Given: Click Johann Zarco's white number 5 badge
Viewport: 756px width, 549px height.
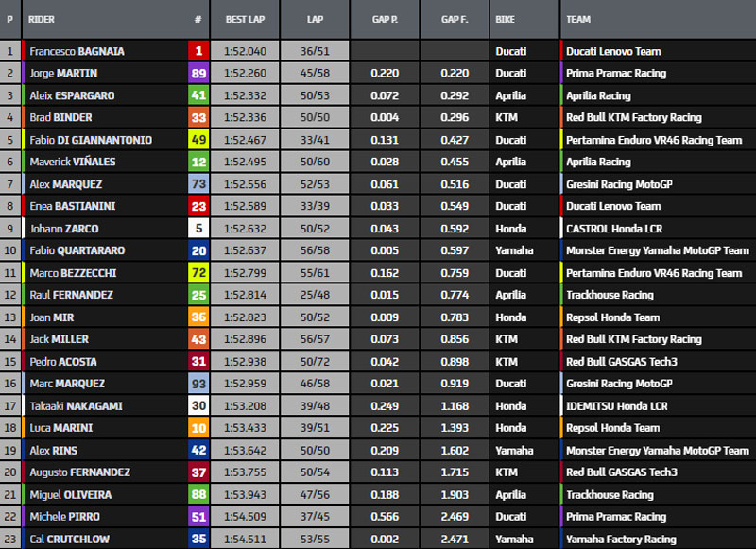Looking at the screenshot, I should pyautogui.click(x=198, y=228).
